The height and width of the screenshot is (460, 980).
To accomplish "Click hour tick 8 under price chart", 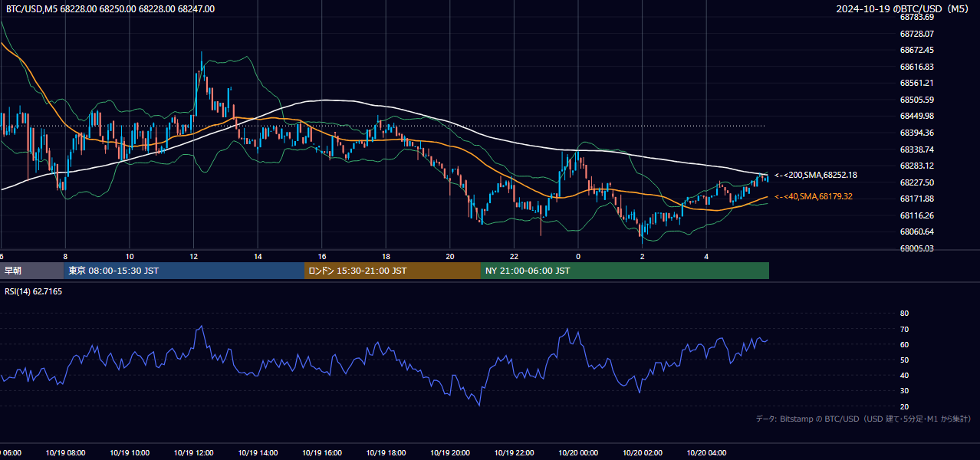I will tap(65, 257).
